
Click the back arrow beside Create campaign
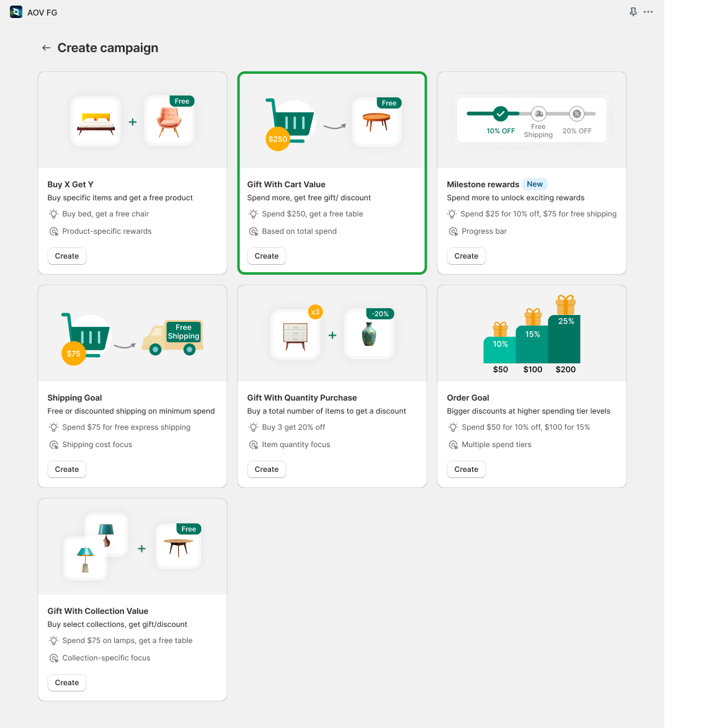(46, 48)
